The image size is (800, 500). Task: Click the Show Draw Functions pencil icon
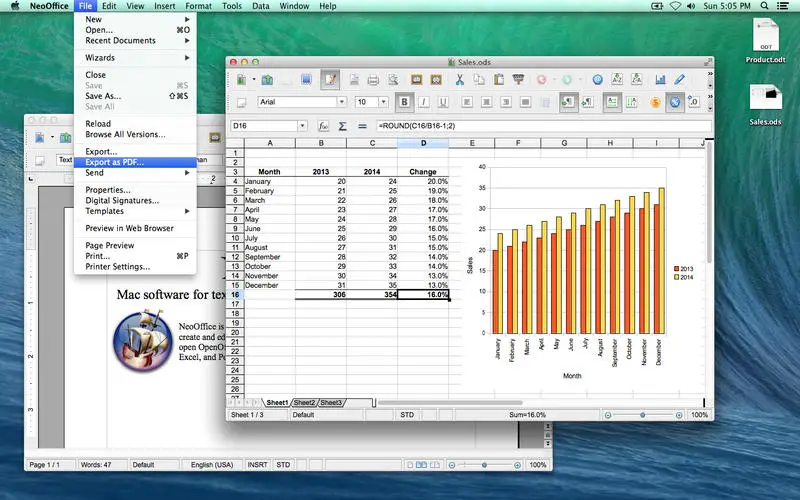pyautogui.click(x=679, y=80)
